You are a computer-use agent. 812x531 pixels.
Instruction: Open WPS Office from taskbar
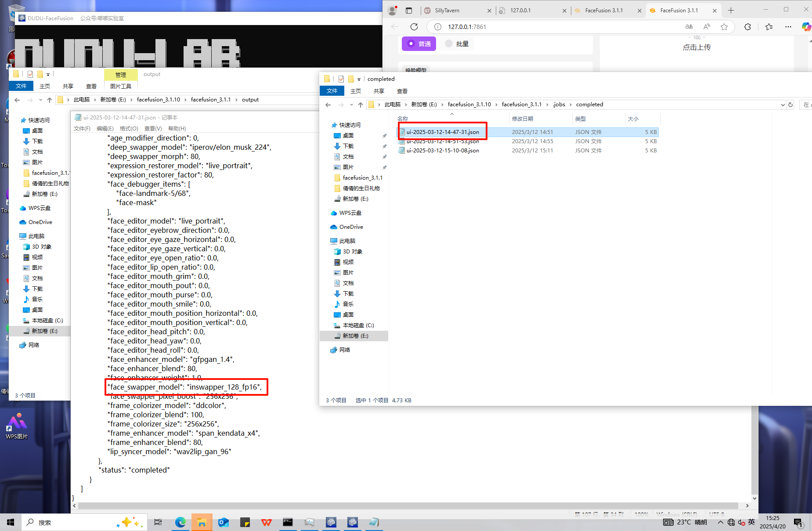[x=266, y=522]
